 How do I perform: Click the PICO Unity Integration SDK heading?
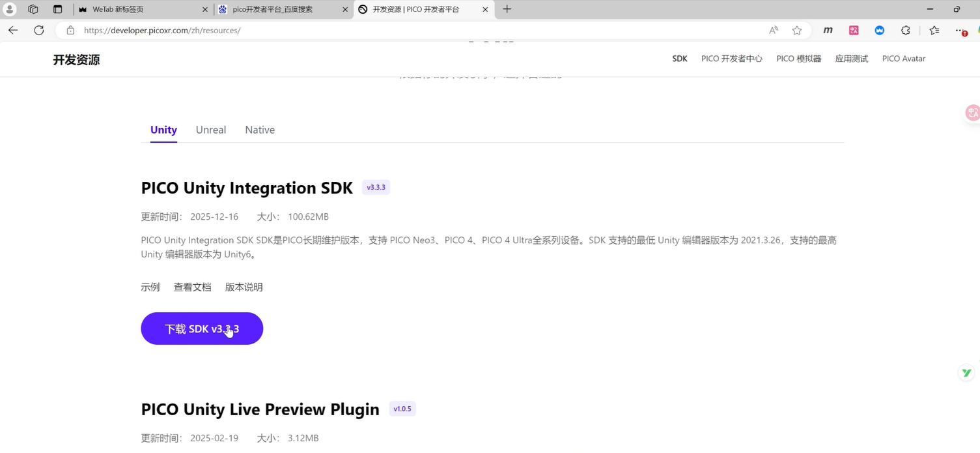[x=247, y=188]
